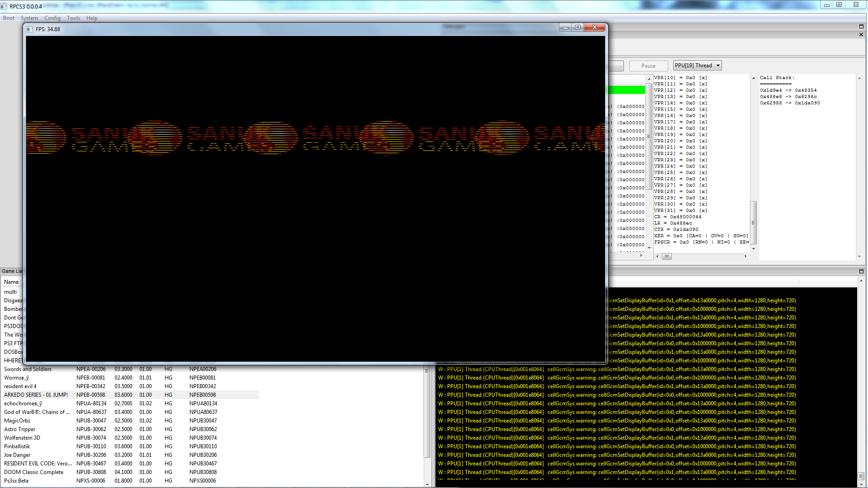Close the FPS game window

pos(594,28)
